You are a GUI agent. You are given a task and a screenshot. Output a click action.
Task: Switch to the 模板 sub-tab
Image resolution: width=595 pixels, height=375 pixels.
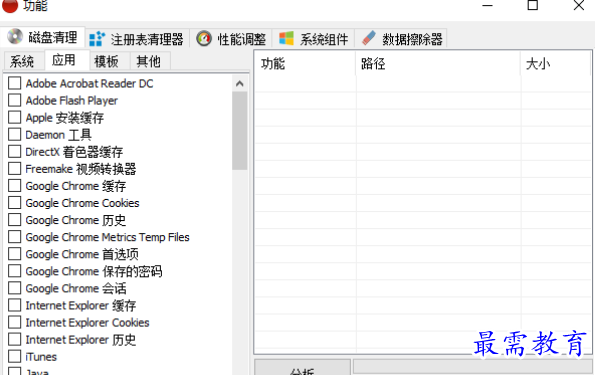point(109,61)
